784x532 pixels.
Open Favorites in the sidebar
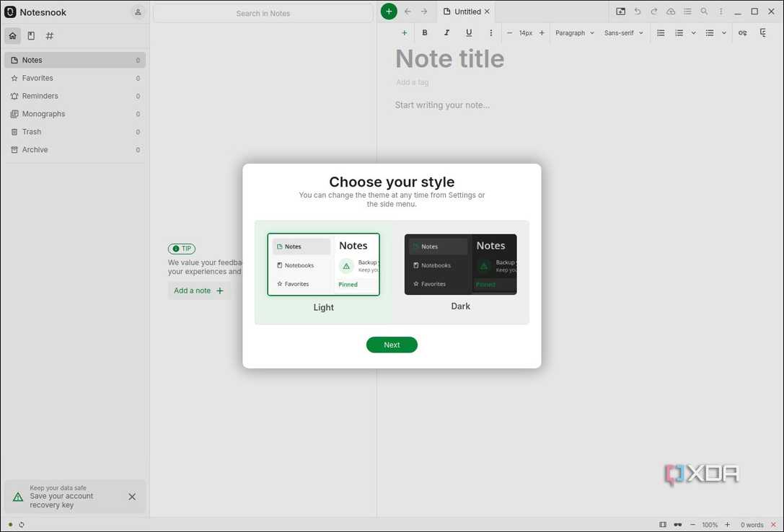click(x=75, y=78)
